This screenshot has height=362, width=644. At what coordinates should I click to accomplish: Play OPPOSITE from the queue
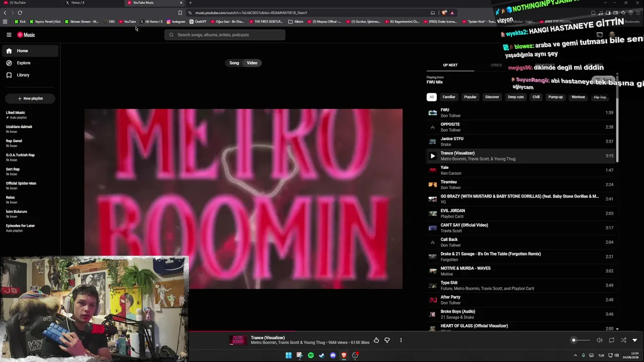[521, 127]
